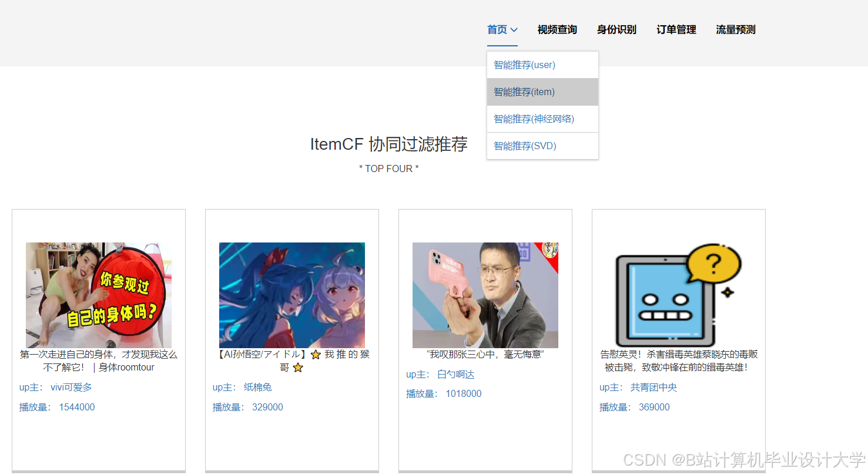Open the 身份识别 page

616,30
